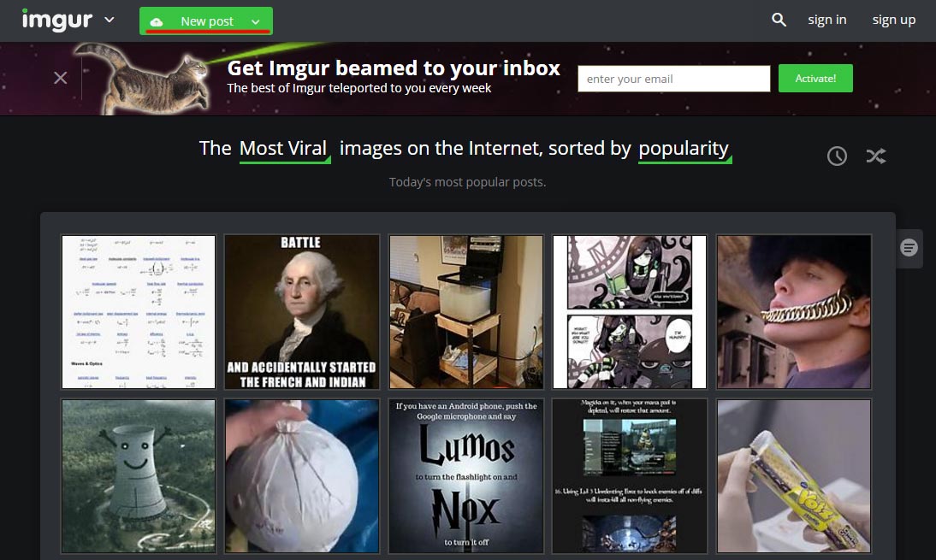Open the comments sidebar icon
936x560 pixels.
[x=909, y=247]
